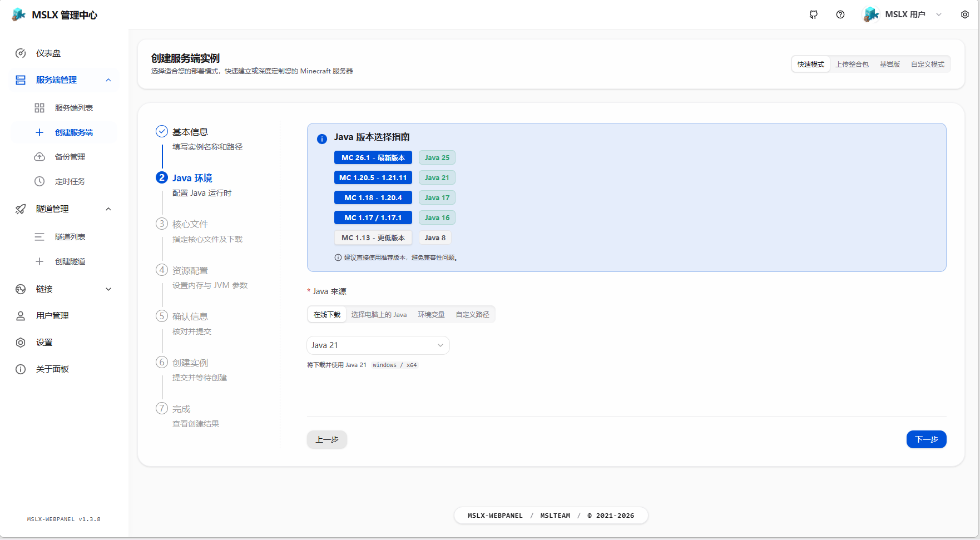The width and height of the screenshot is (980, 540).
Task: Click the tunnel list lines icon
Action: coord(39,237)
